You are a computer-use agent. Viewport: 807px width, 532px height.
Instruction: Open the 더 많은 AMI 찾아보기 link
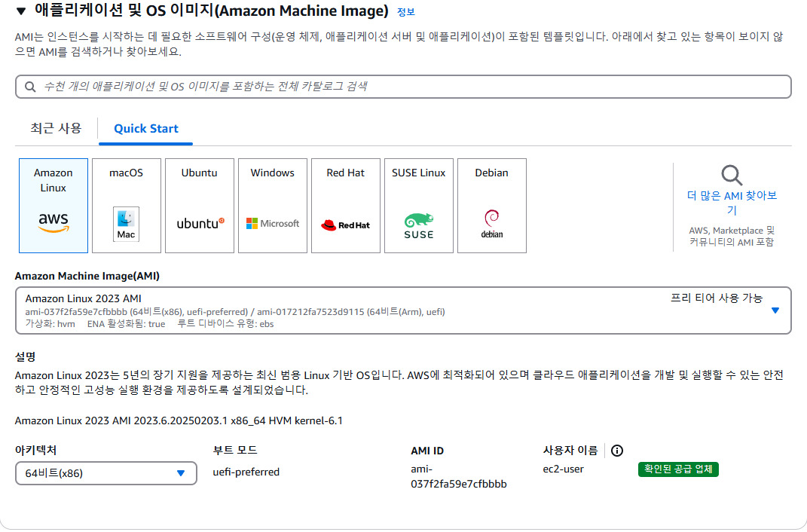point(732,203)
